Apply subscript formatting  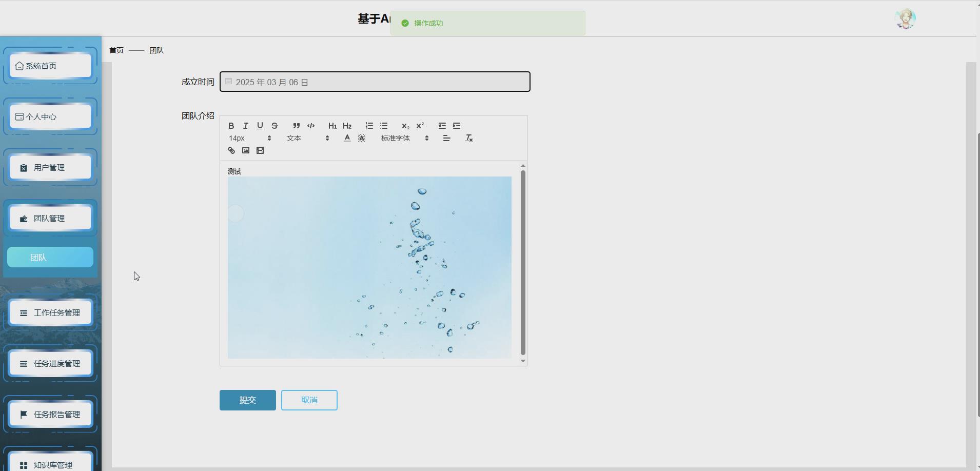point(405,126)
